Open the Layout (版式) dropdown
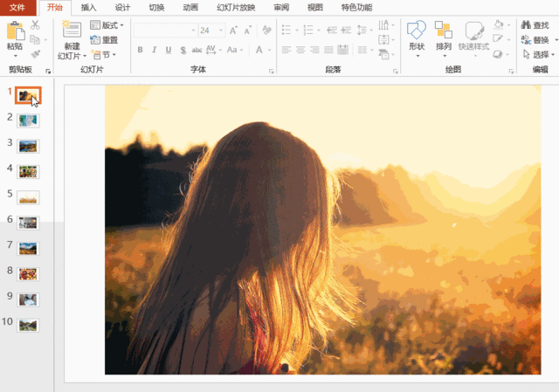Screen dimensions: 559x392 coord(107,25)
